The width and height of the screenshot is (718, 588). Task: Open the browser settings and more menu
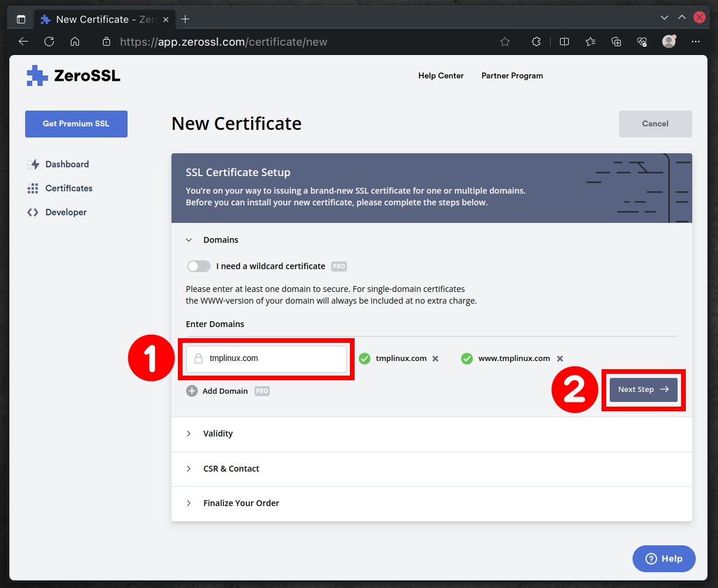tap(696, 42)
